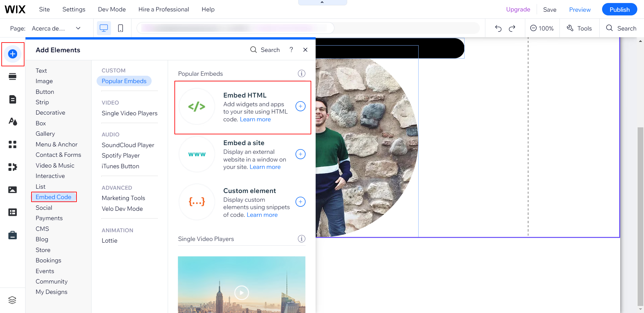Click the www Embed a site icon
The image size is (644, 313).
tap(197, 154)
